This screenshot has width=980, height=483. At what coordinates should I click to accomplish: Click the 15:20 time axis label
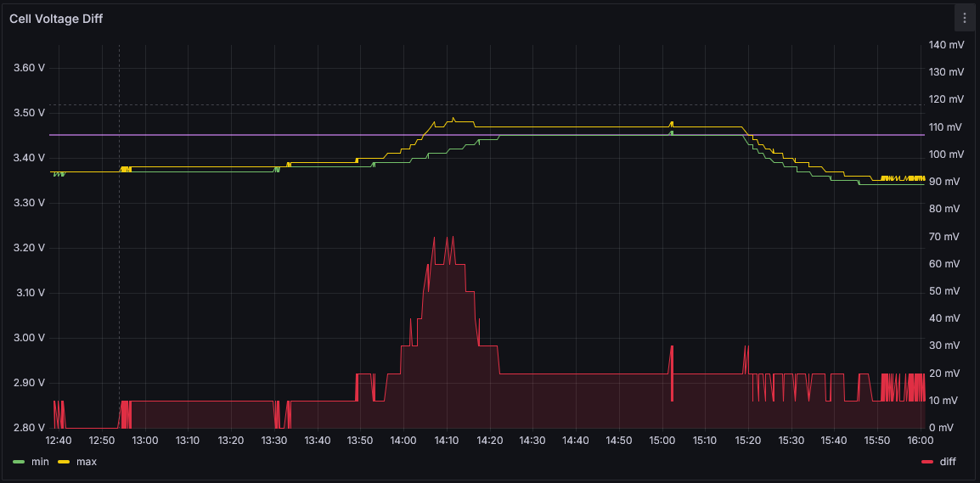point(747,441)
